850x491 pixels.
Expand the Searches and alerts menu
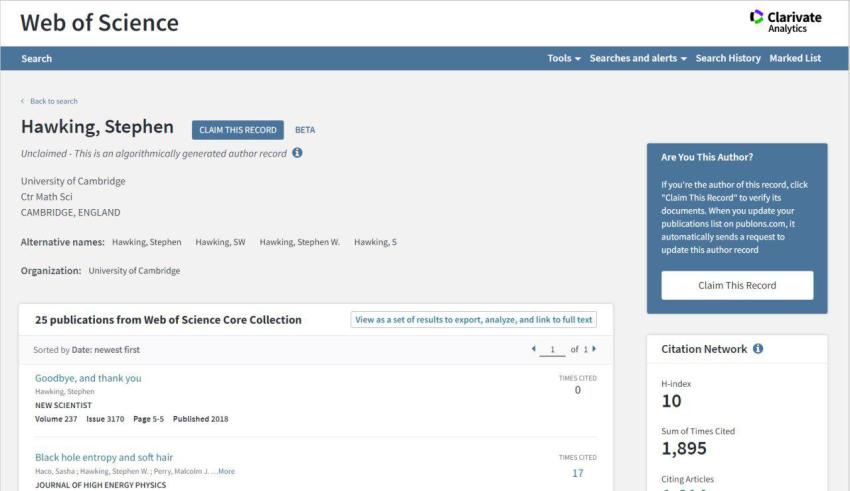click(638, 58)
